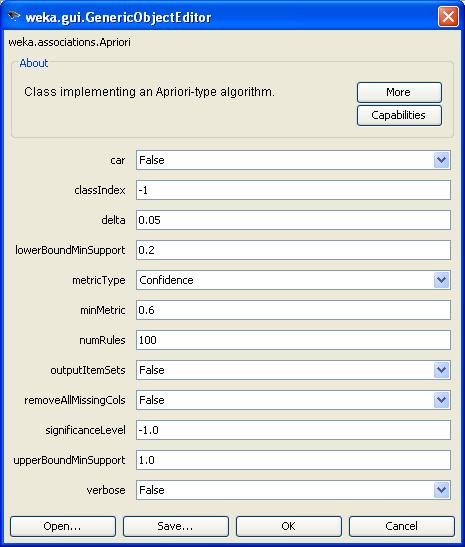Click the Weka bird icon in title bar
This screenshot has width=465, height=547.
pos(14,16)
